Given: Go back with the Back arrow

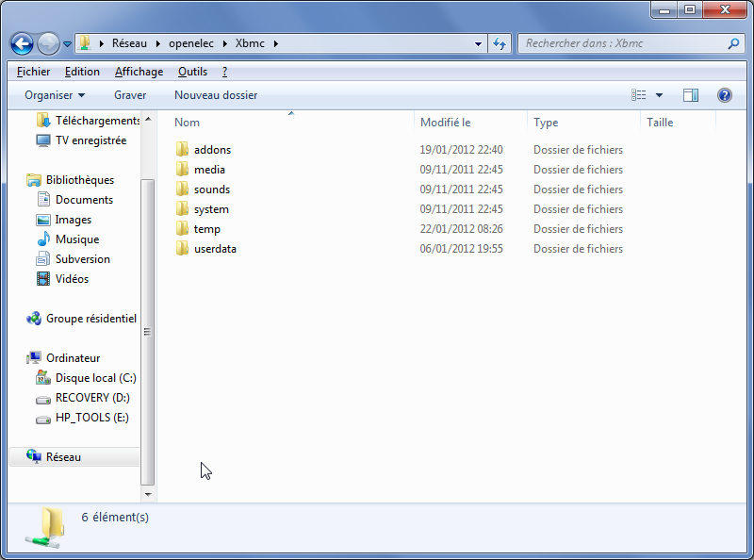Looking at the screenshot, I should 22,43.
